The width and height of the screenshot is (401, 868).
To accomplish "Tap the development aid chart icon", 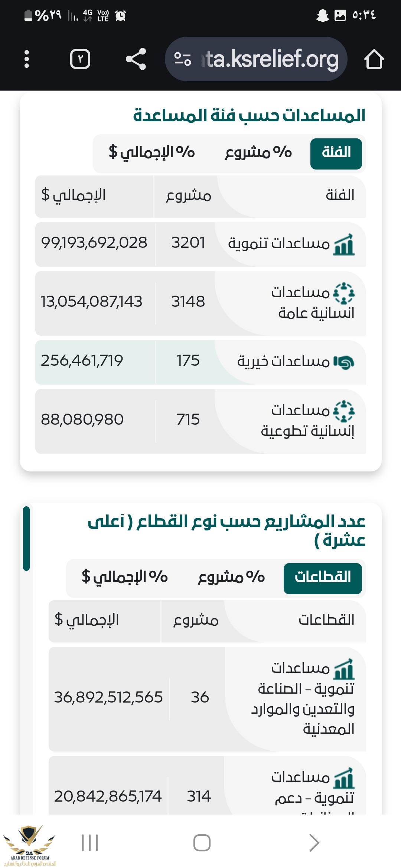I will (344, 244).
